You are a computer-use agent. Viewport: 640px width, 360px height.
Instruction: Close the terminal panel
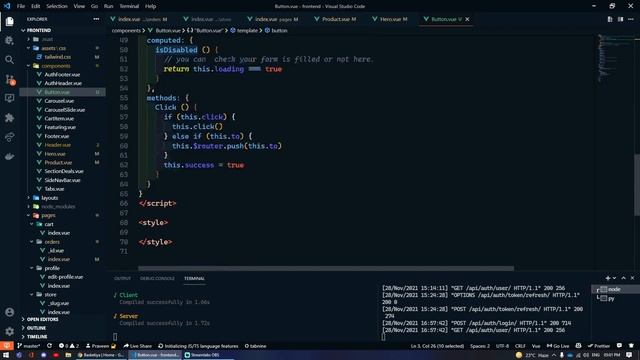[x=632, y=278]
